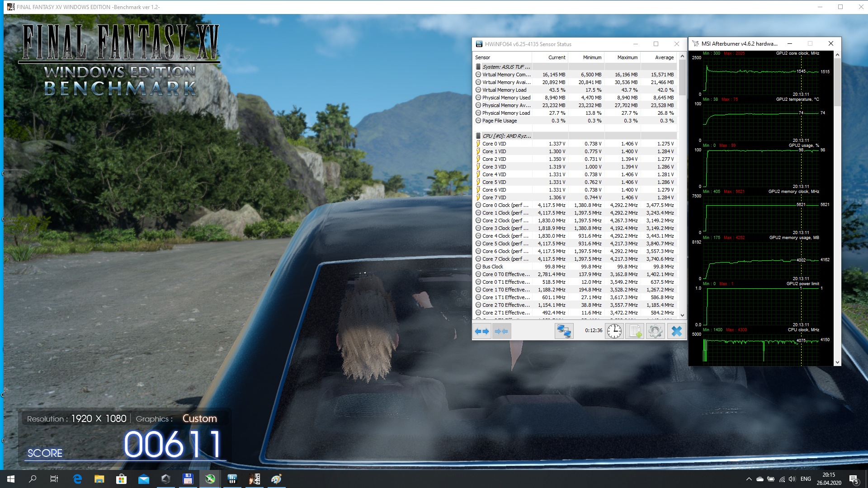Show hidden system tray icons chevron

click(749, 479)
